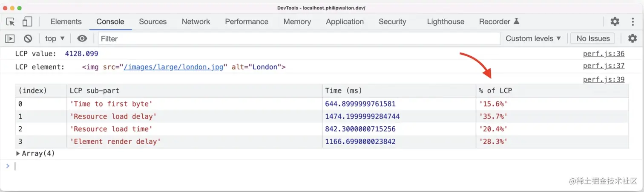This screenshot has width=644, height=192.
Task: Open the top context dropdown
Action: point(55,38)
